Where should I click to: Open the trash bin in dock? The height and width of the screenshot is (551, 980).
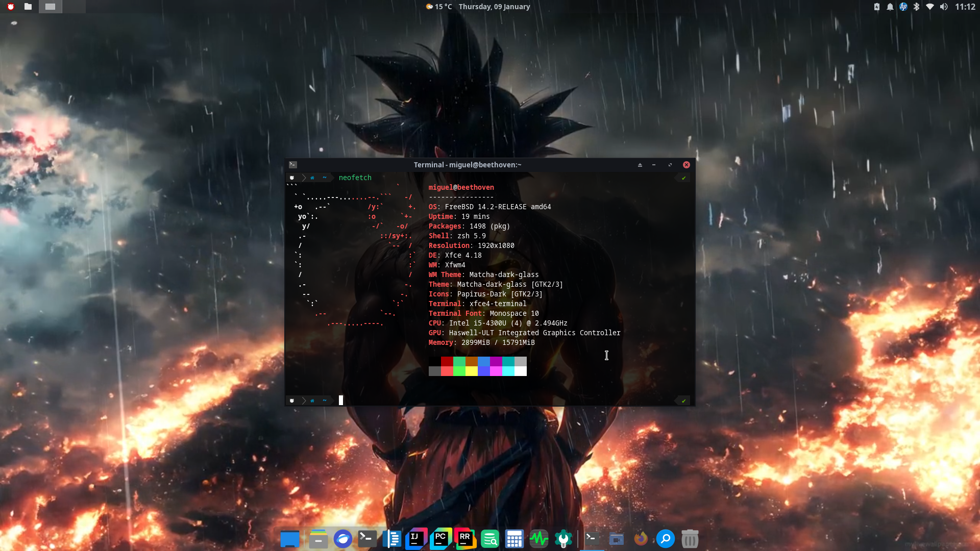(690, 539)
